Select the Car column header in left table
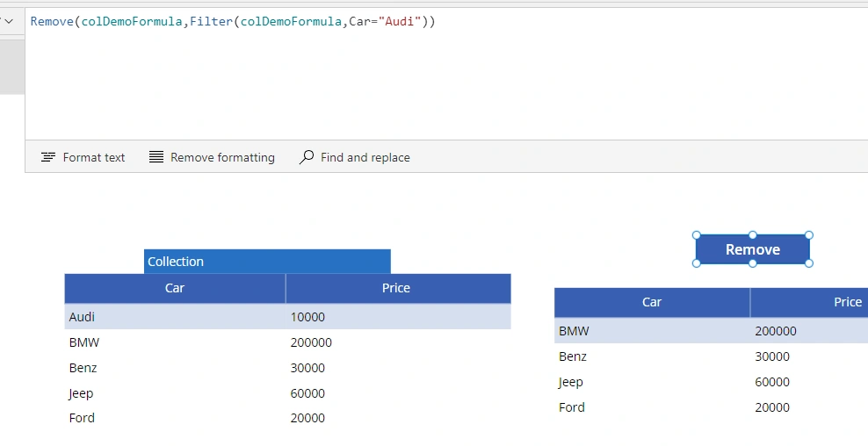The image size is (868, 446). 175,288
